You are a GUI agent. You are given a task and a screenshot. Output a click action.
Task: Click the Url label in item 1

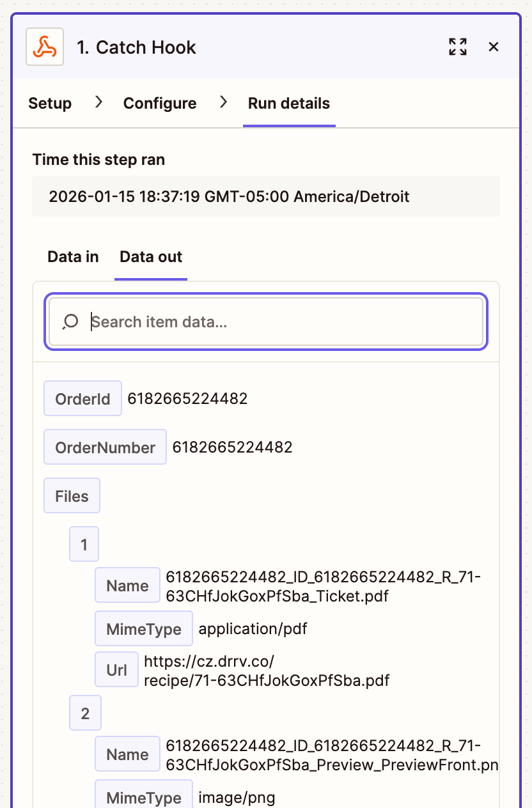[x=117, y=670]
